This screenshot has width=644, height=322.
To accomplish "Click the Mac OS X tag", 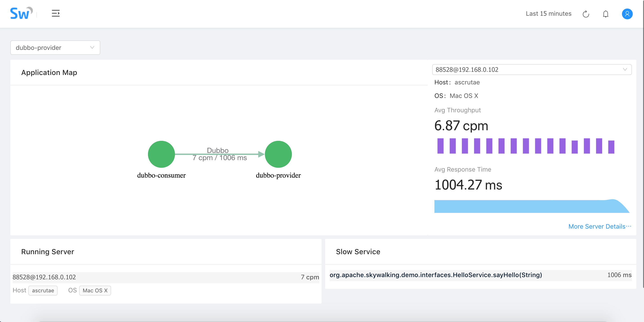I will pyautogui.click(x=95, y=290).
